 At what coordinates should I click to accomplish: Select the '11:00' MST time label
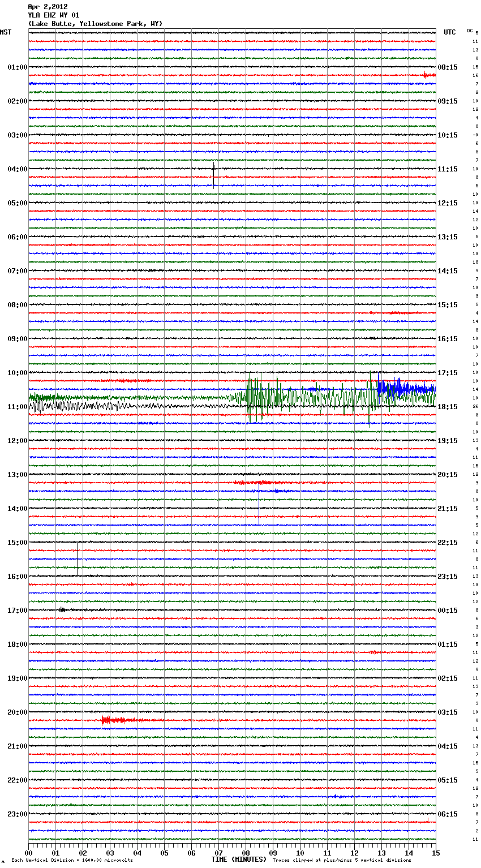[x=18, y=407]
